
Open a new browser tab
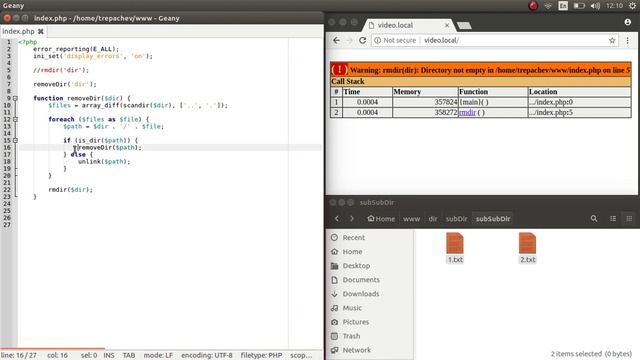coord(464,26)
